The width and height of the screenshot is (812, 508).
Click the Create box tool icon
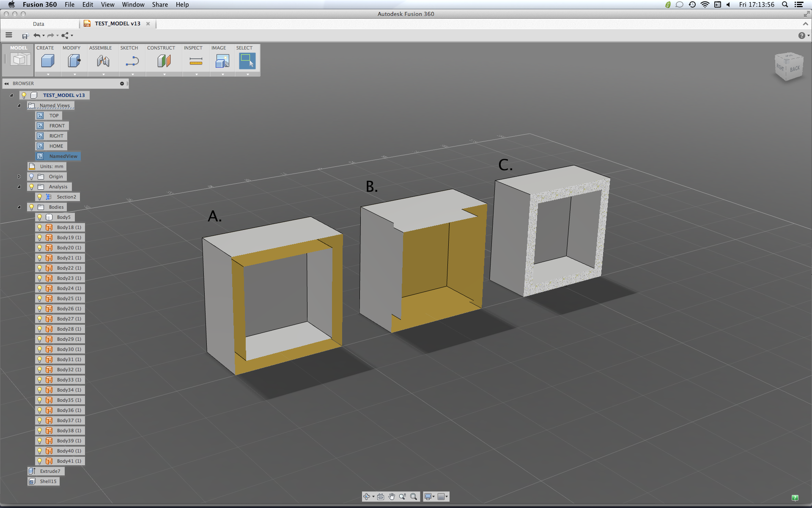pyautogui.click(x=47, y=61)
